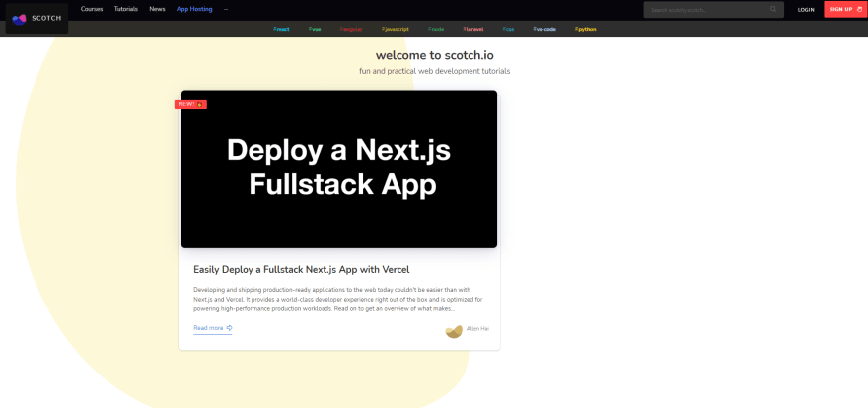Select the #python tag
868x408 pixels.
[x=586, y=29]
